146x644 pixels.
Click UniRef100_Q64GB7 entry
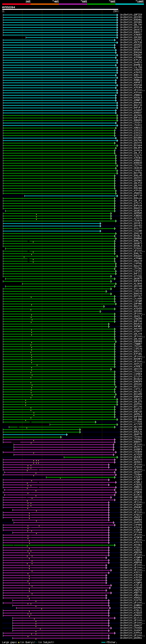(x=131, y=457)
